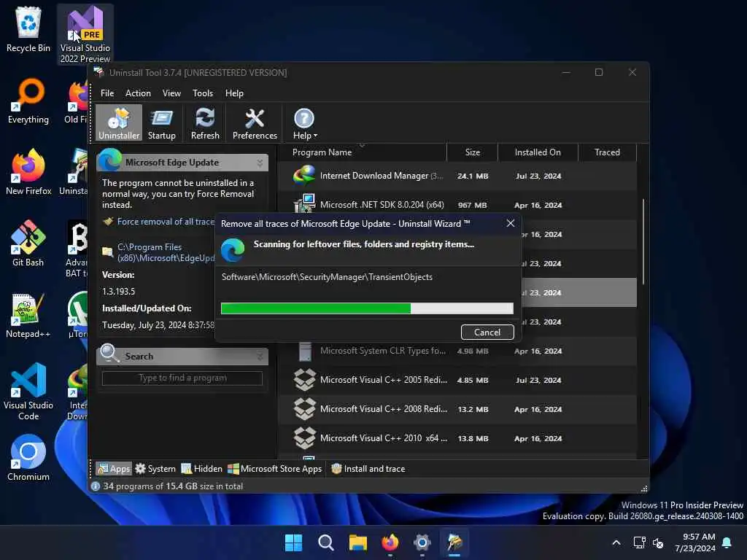Image resolution: width=747 pixels, height=560 pixels.
Task: Open the taskbar clock and date
Action: [x=694, y=542]
